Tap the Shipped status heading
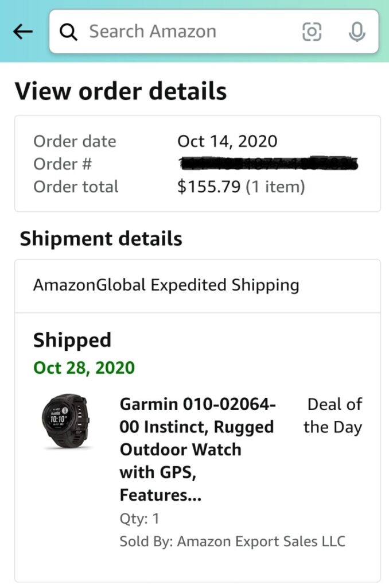 tap(72, 340)
